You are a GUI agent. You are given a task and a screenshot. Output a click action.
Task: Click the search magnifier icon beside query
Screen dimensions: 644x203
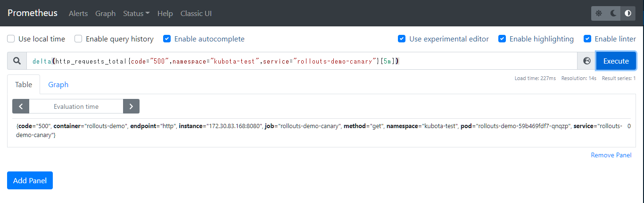(x=17, y=61)
